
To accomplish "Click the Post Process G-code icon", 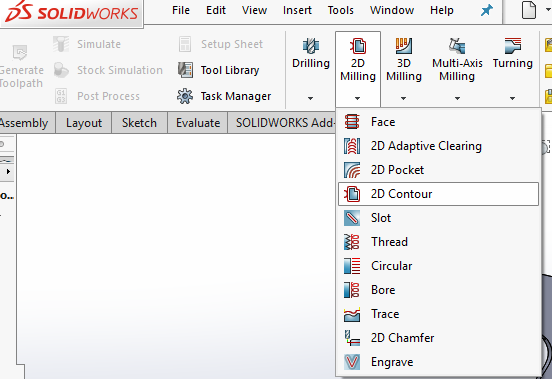I will [x=61, y=96].
